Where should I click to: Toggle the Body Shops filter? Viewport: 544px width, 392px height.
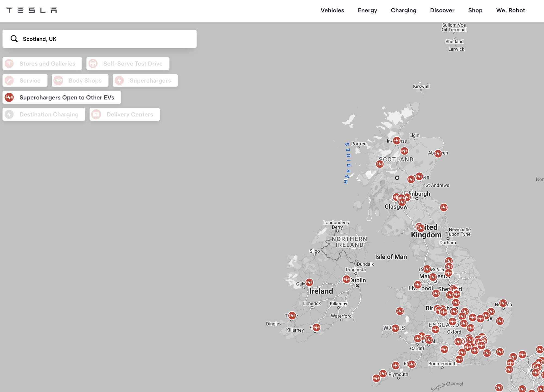(x=80, y=80)
